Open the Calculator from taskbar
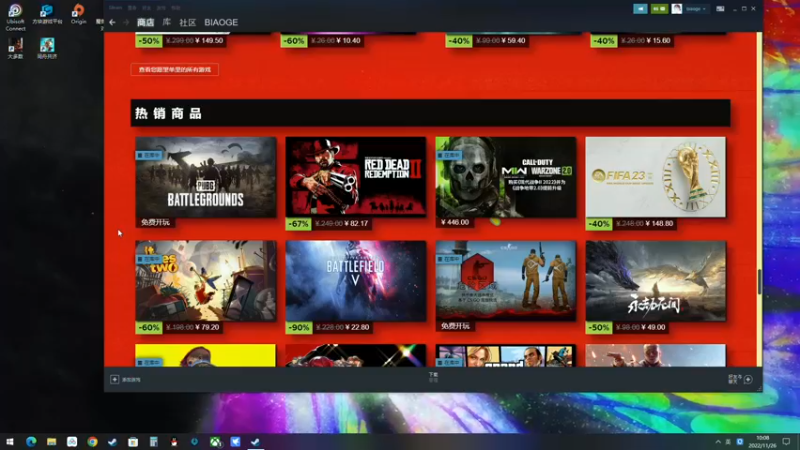The height and width of the screenshot is (450, 800). click(x=154, y=441)
